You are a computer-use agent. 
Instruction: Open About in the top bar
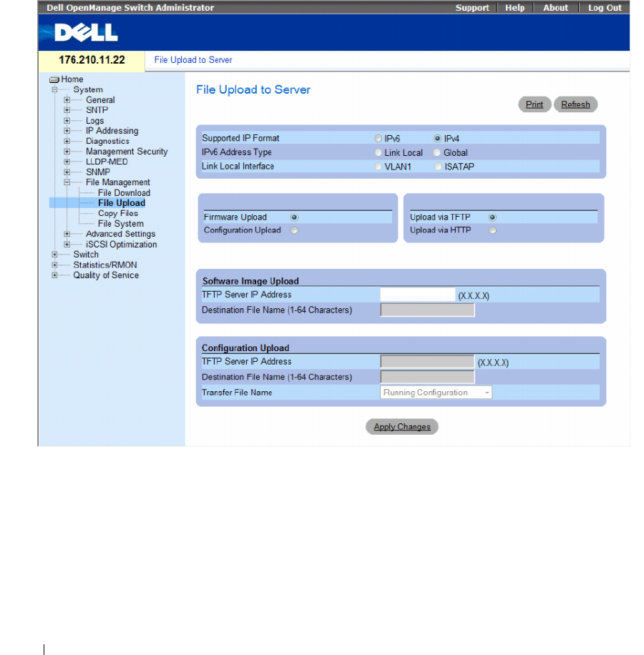point(555,8)
